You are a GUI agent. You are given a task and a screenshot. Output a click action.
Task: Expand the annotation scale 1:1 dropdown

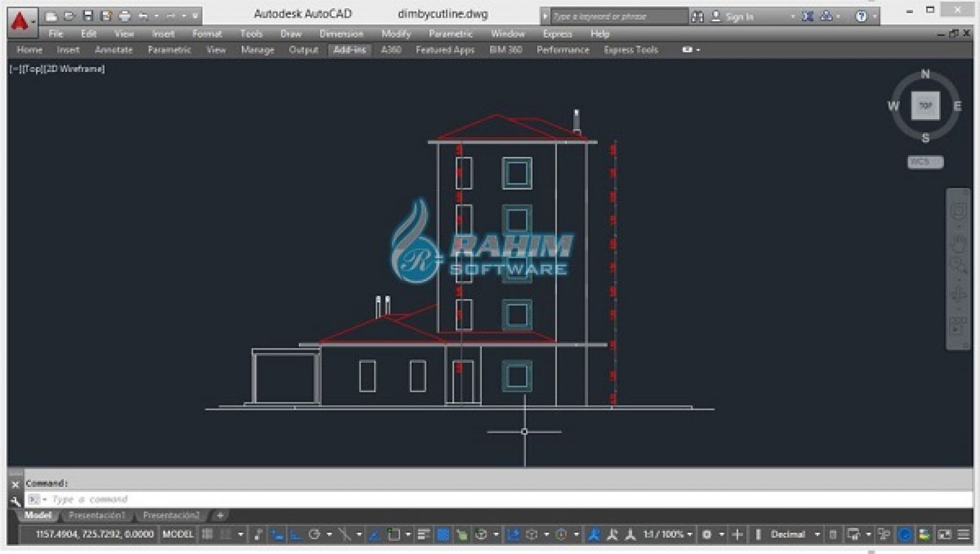(690, 534)
